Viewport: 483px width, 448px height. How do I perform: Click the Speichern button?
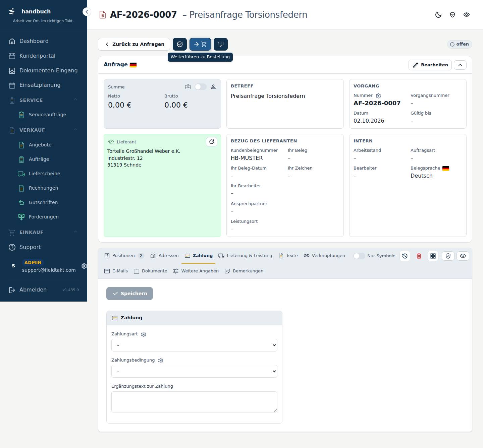(x=129, y=294)
